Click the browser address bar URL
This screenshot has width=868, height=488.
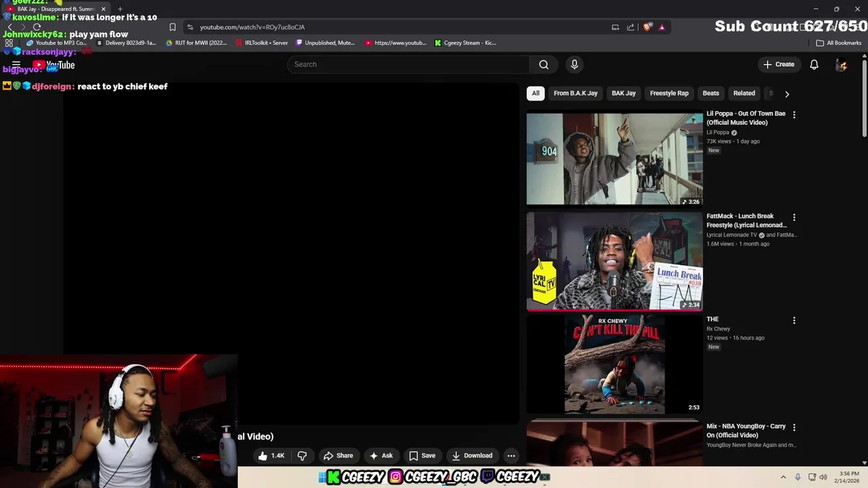(252, 27)
